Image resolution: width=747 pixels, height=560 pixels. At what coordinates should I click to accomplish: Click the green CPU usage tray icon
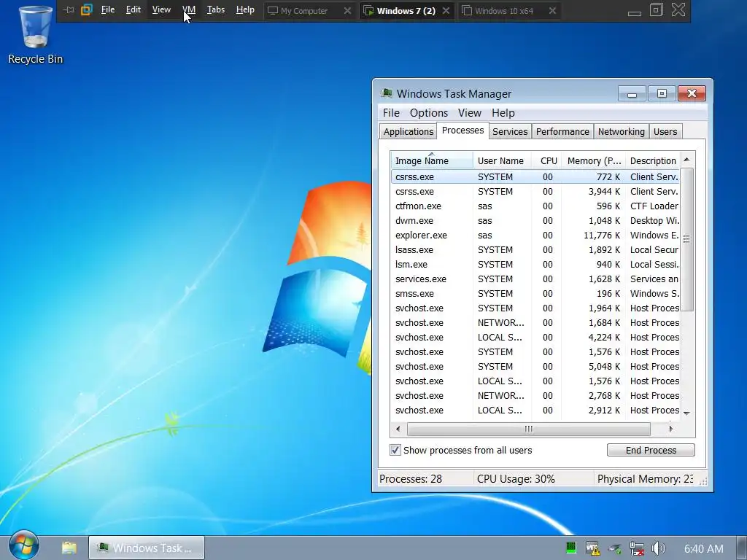(570, 548)
